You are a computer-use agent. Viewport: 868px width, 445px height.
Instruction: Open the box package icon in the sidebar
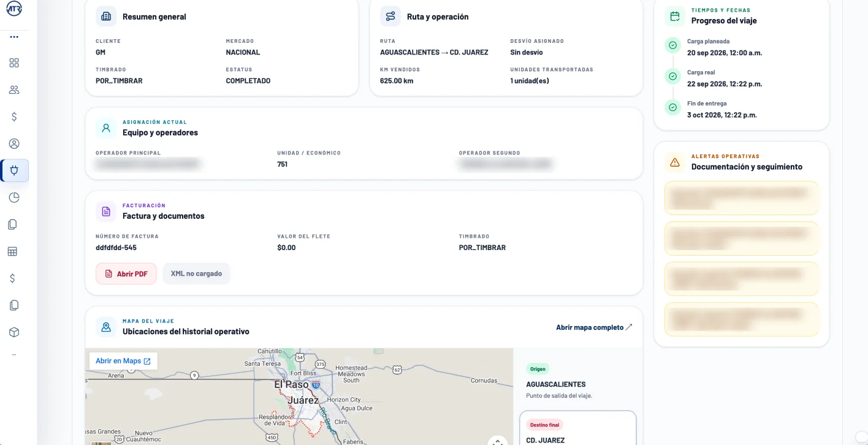14,332
